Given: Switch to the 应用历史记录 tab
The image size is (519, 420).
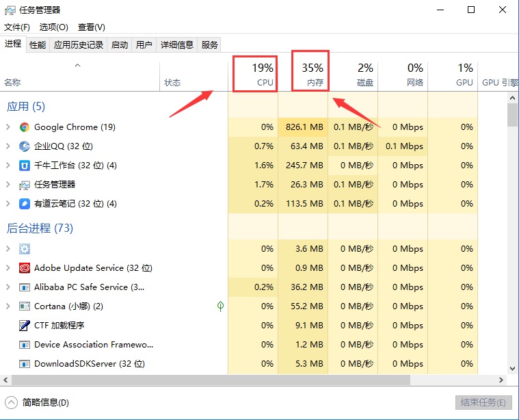Looking at the screenshot, I should 79,44.
